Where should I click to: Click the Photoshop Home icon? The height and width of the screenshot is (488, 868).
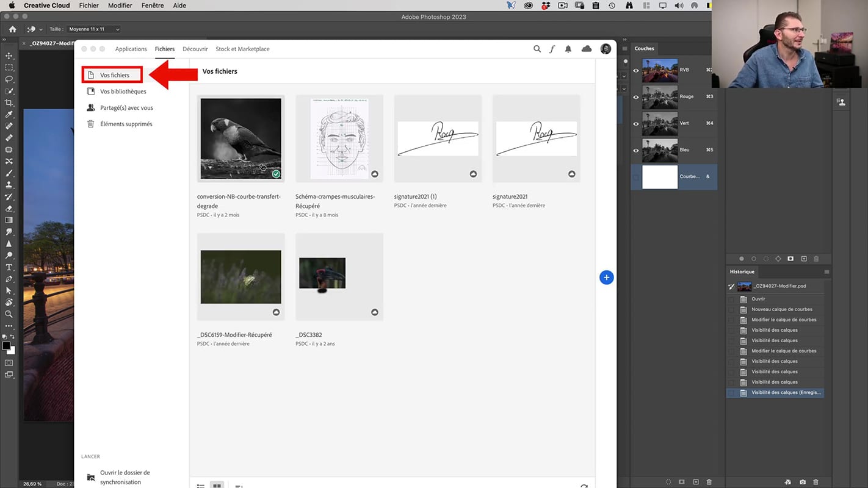(x=13, y=29)
